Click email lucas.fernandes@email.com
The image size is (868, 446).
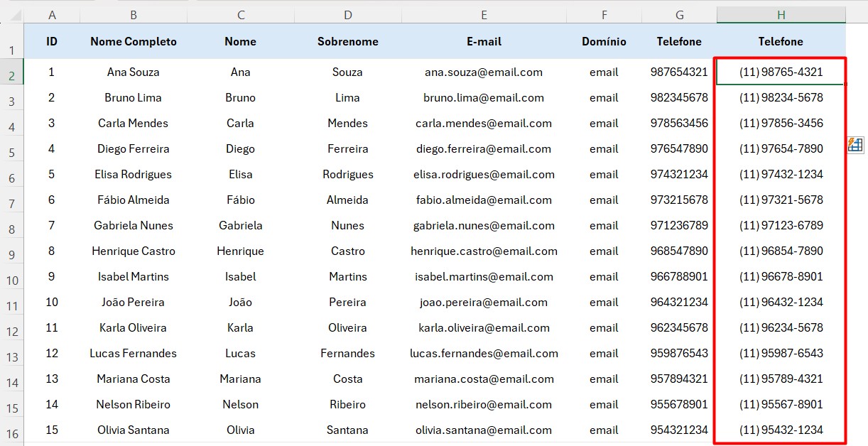(x=484, y=353)
